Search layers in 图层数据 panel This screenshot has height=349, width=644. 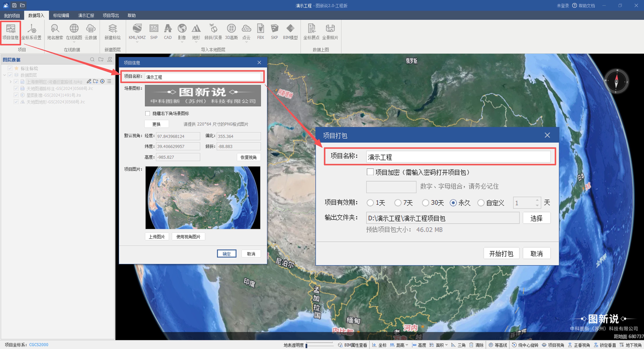(92, 60)
